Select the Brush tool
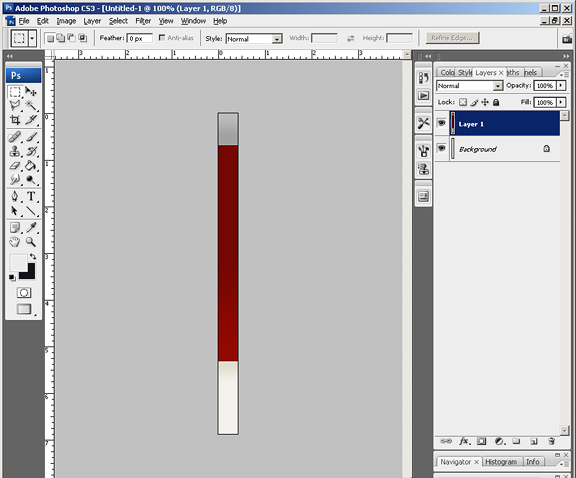This screenshot has height=478, width=576. [x=31, y=137]
